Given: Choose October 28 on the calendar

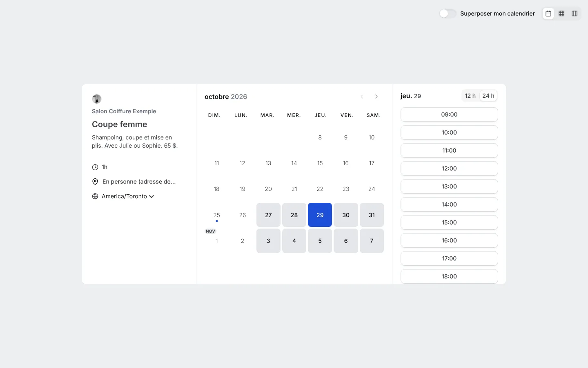Looking at the screenshot, I should pos(294,215).
